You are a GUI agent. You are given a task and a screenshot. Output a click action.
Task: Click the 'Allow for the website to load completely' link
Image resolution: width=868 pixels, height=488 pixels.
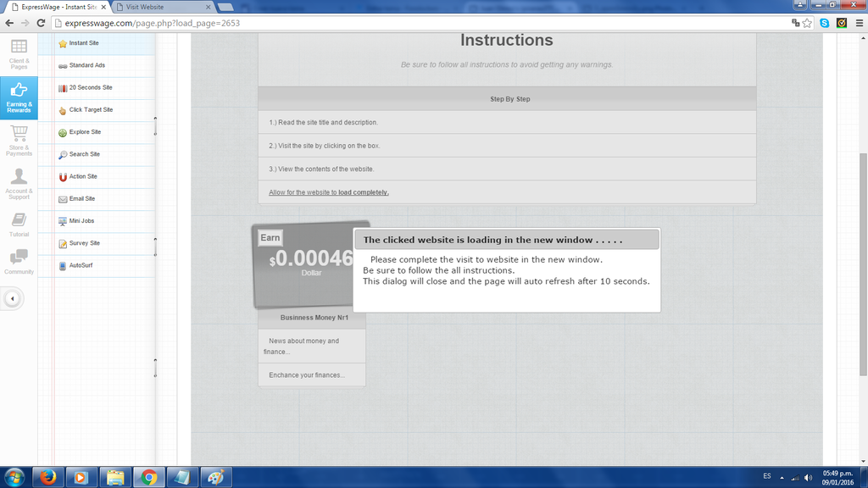pos(329,192)
